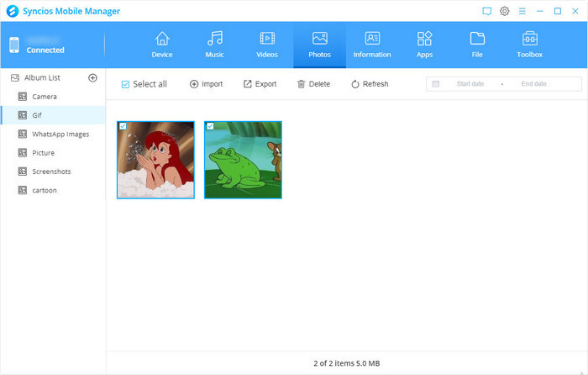588x375 pixels.
Task: Open the Screenshots album
Action: (53, 172)
